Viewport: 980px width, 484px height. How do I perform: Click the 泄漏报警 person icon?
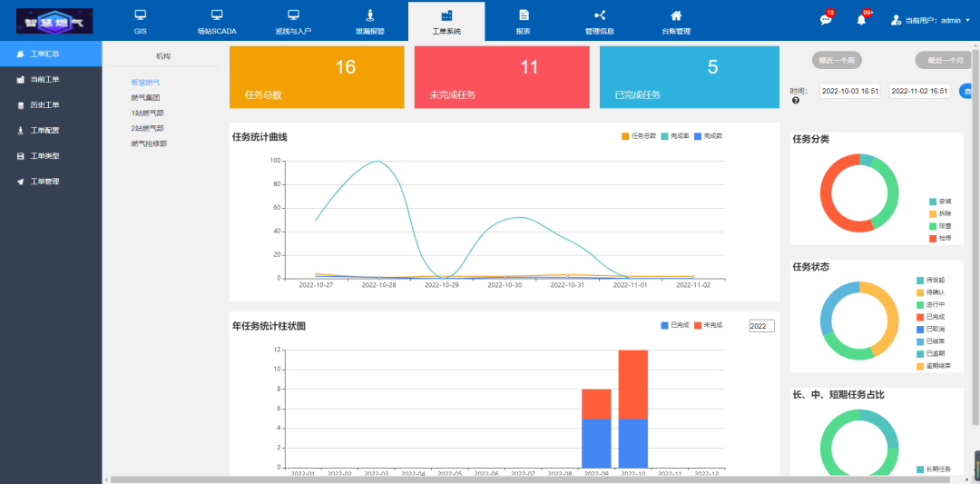tap(369, 15)
